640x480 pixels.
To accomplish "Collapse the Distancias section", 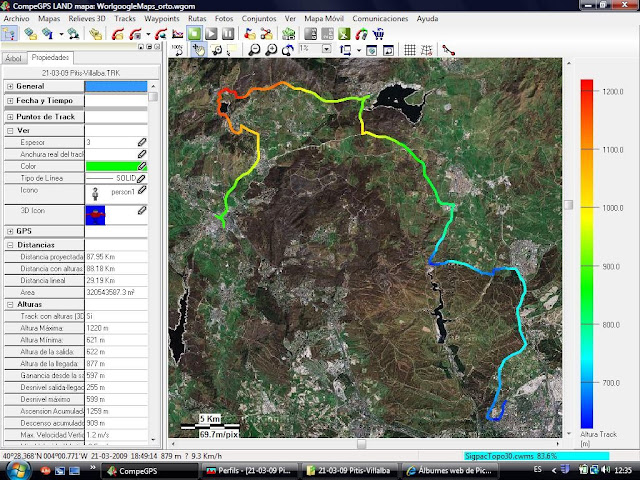I will [x=10, y=245].
